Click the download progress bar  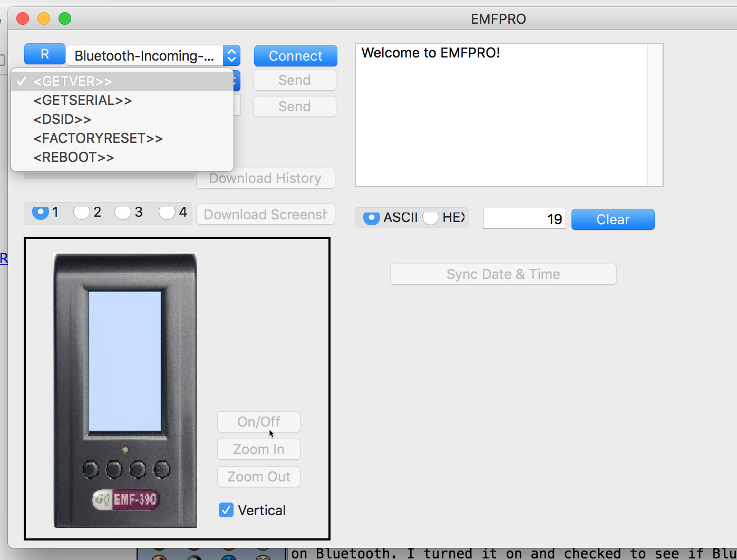pyautogui.click(x=109, y=176)
